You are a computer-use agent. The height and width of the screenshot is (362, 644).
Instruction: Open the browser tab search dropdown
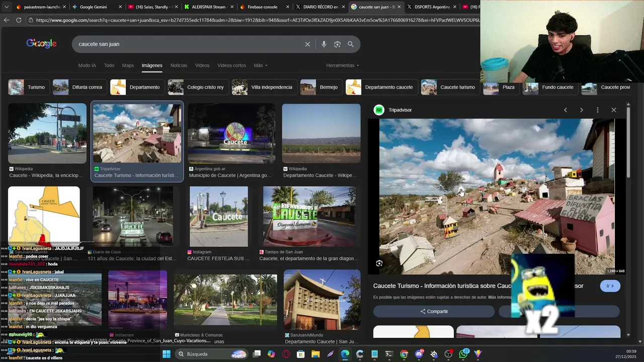[x=6, y=7]
